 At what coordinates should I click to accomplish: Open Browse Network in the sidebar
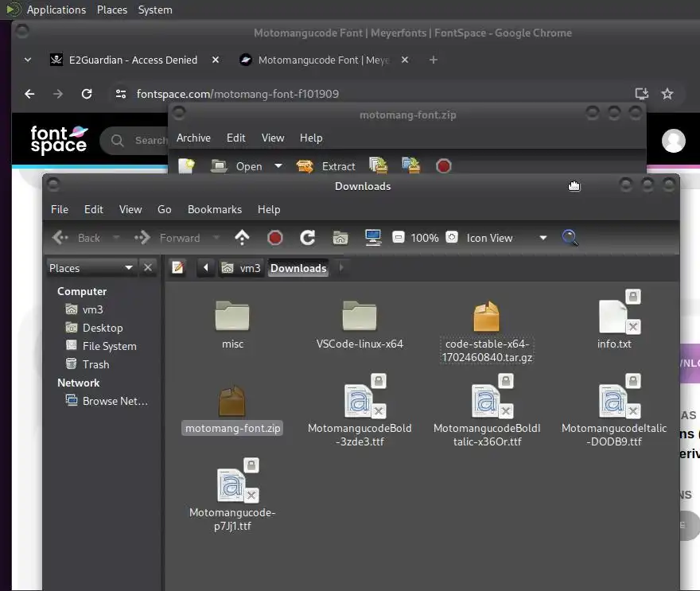click(x=107, y=401)
